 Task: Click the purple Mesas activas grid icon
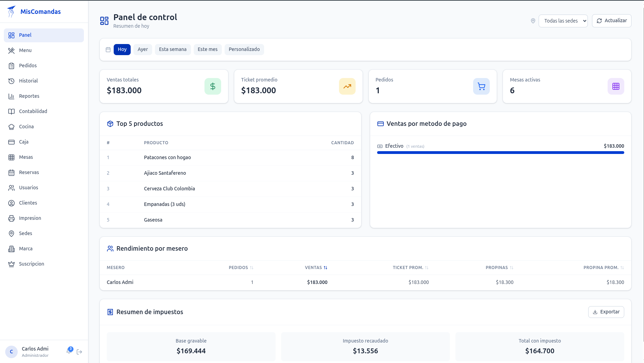[x=616, y=86]
